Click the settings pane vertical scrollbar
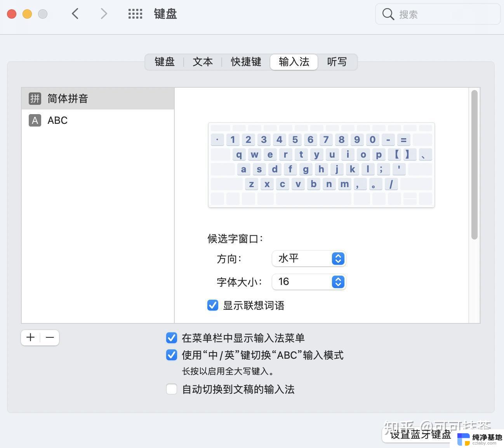Screen dimensions: 504x448 tap(474, 165)
